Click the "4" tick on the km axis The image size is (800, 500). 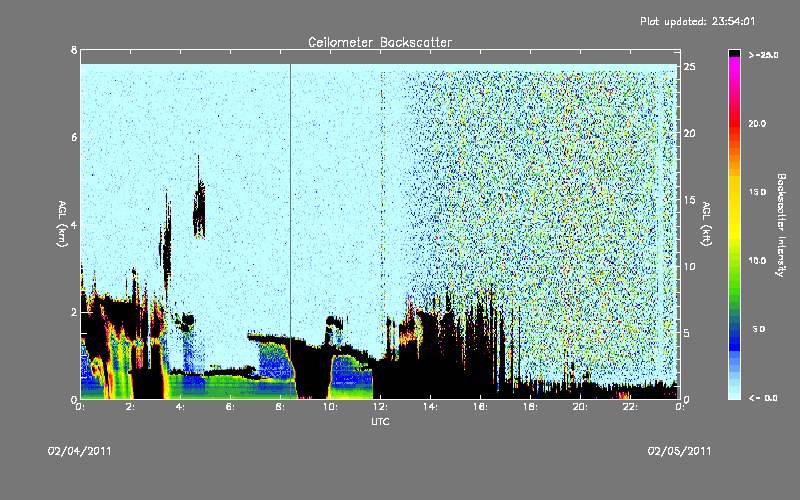(x=74, y=224)
